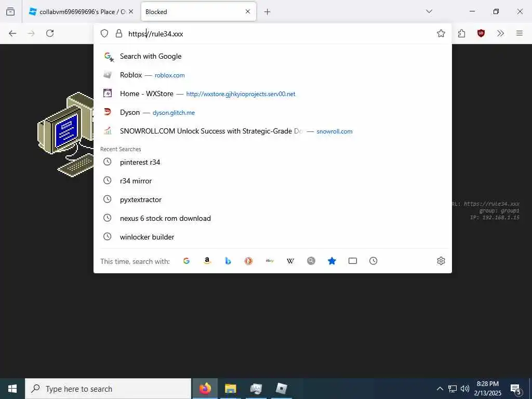The width and height of the screenshot is (532, 399).
Task: Search only in Bookmarks star
Action: (332, 261)
